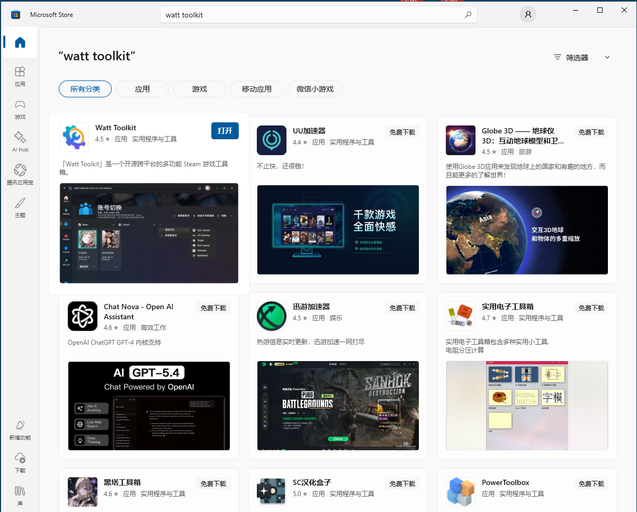Click 免费下载 for UU加速器

(x=402, y=132)
